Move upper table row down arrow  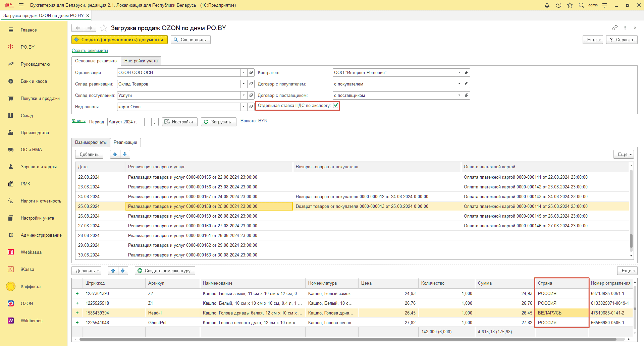coord(124,154)
